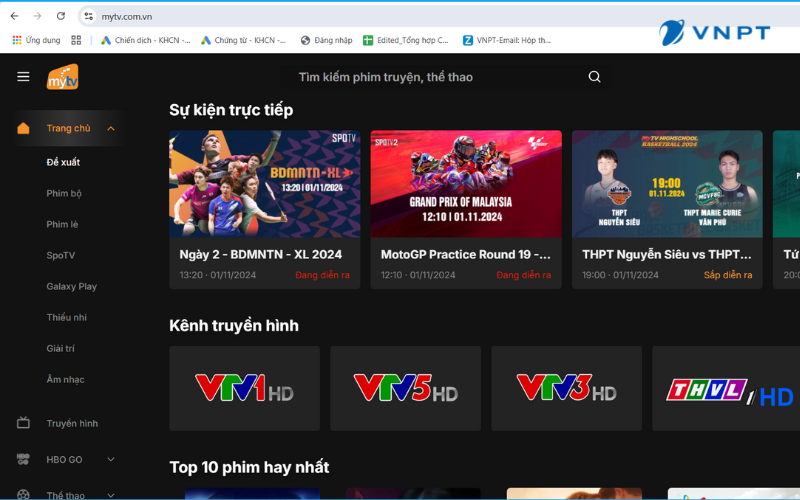Click Kênh truyền hình heading

click(x=234, y=326)
